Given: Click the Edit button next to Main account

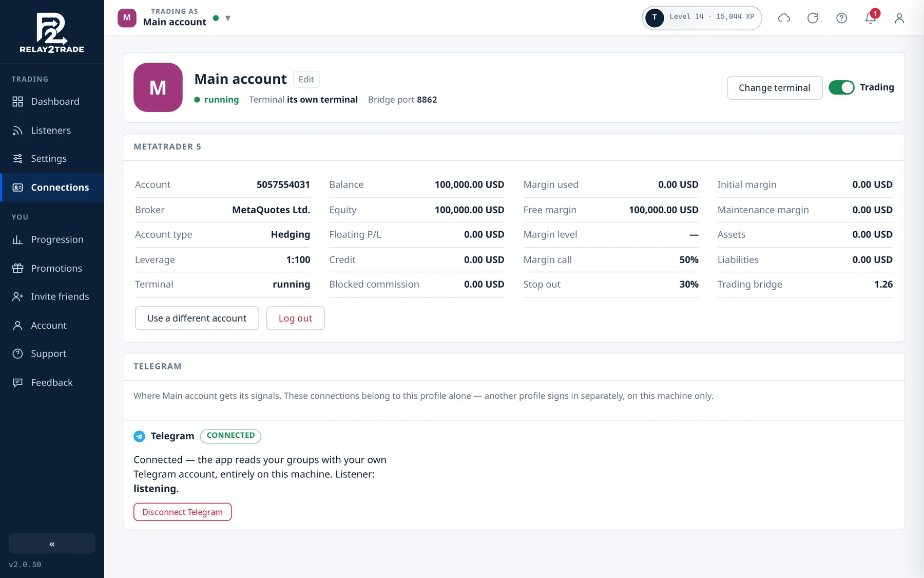Looking at the screenshot, I should pyautogui.click(x=306, y=79).
